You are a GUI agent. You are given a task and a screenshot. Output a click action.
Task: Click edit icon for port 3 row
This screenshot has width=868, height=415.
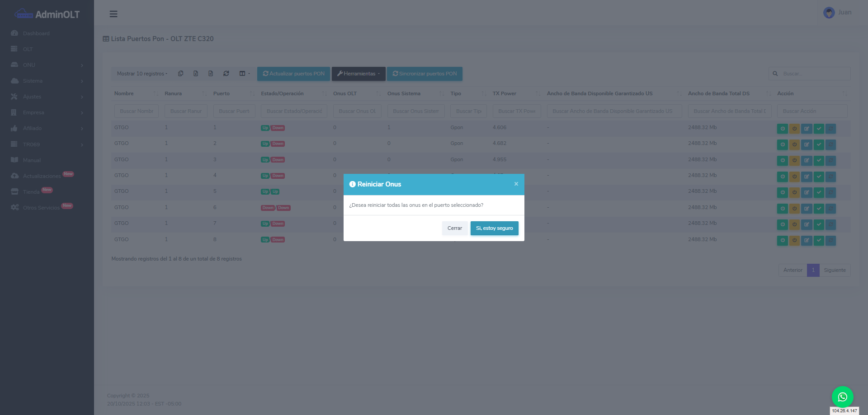pyautogui.click(x=807, y=161)
